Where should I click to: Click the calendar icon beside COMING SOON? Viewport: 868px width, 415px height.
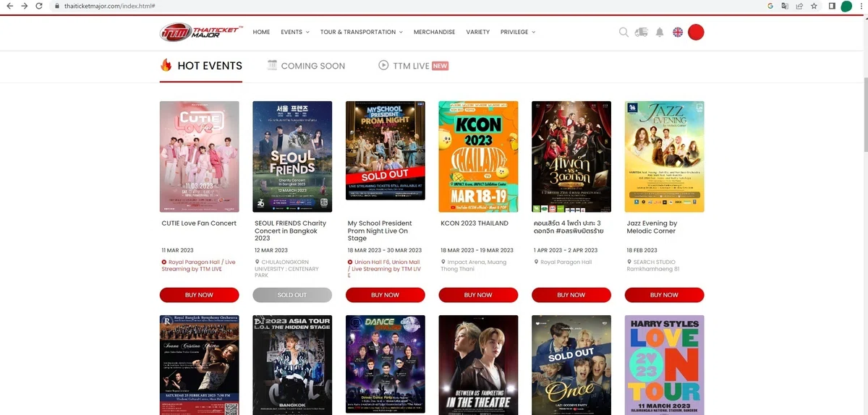click(273, 65)
